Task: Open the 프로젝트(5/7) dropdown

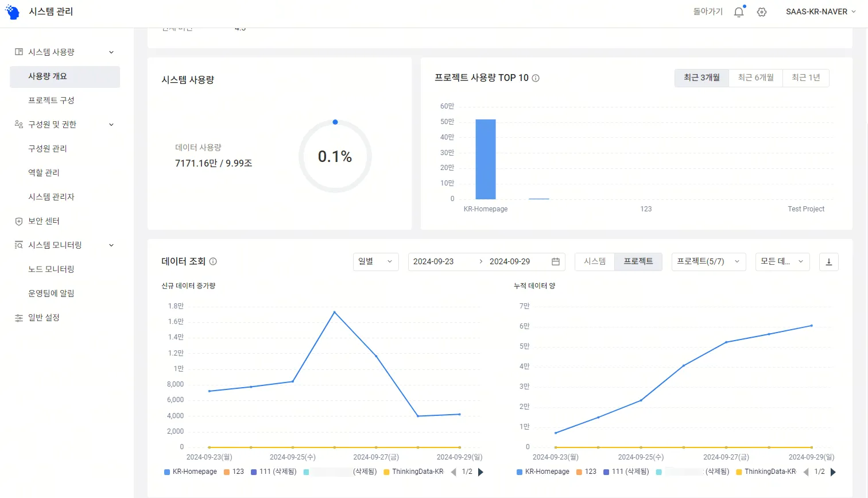Action: point(709,262)
